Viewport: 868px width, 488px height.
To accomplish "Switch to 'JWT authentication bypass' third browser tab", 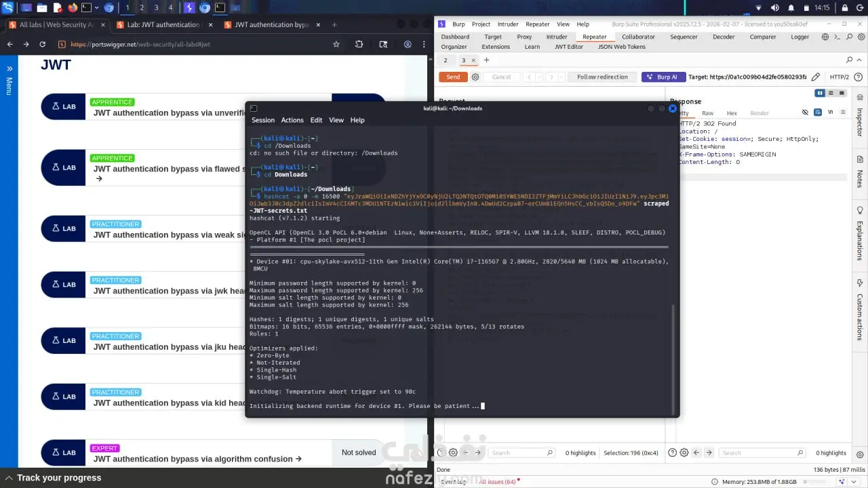I will [271, 24].
